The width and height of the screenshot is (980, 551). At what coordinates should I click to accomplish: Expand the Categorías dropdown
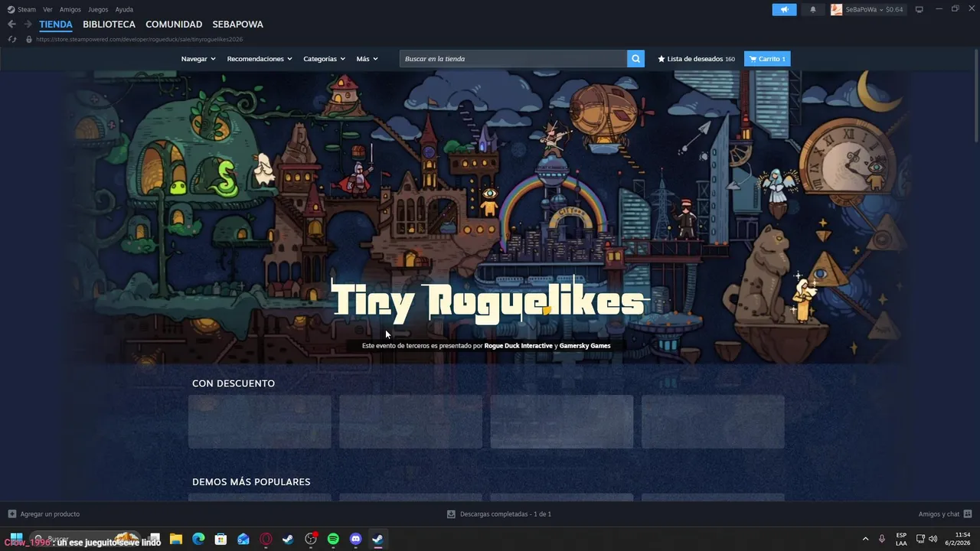pos(324,59)
